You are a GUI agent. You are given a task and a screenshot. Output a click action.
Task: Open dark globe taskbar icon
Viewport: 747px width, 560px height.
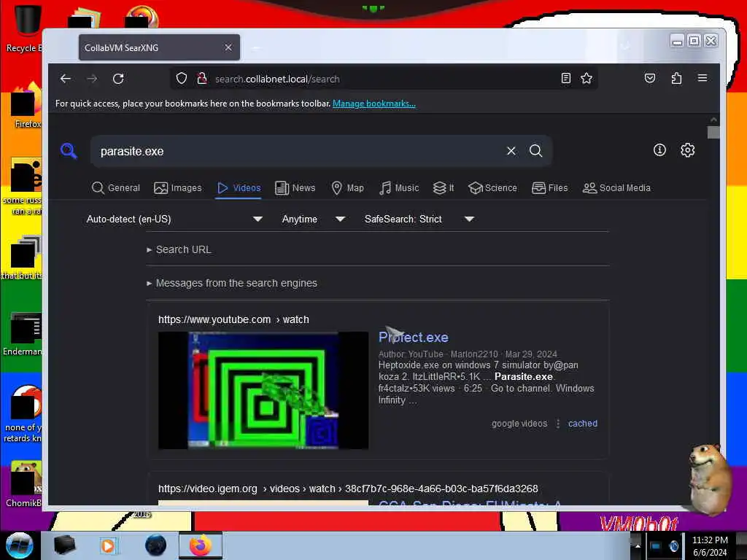click(x=156, y=545)
